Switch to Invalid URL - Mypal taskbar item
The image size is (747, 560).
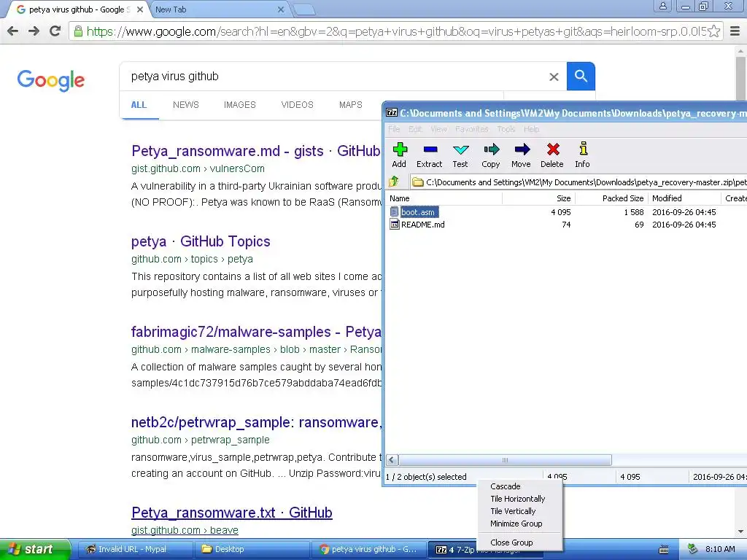pos(134,550)
